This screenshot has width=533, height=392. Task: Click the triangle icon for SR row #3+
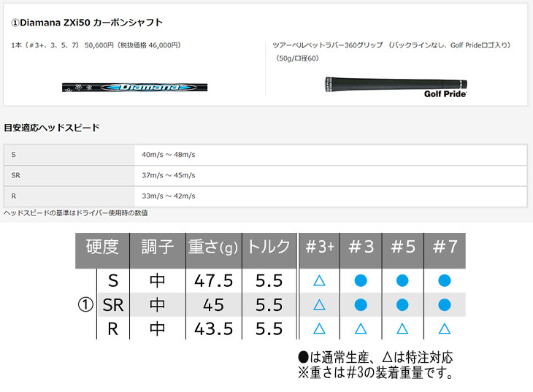(319, 305)
